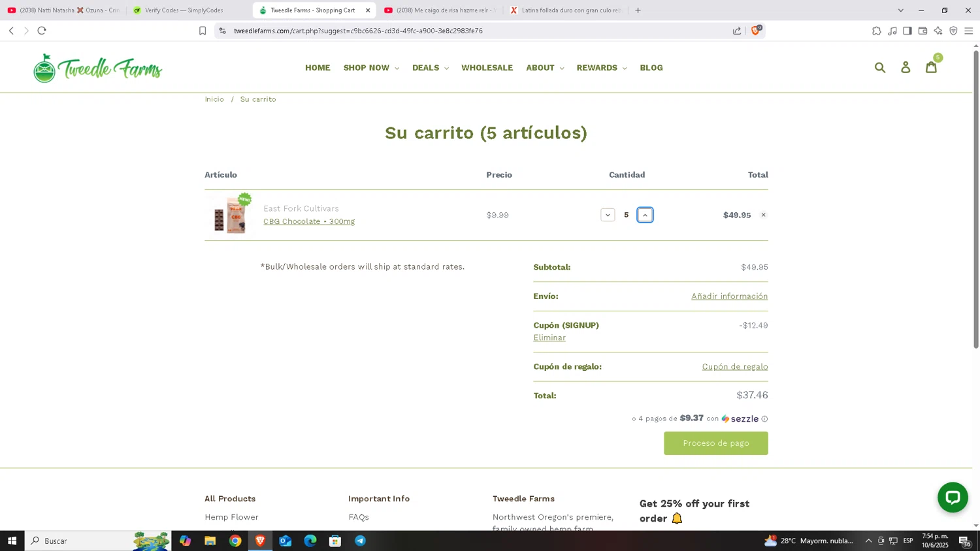Expand DEALS menu
980x551 pixels.
[x=430, y=68]
